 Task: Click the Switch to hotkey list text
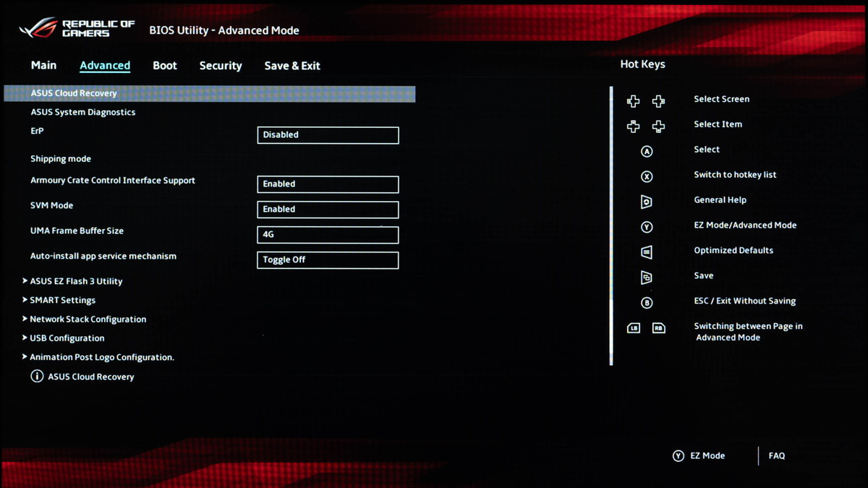point(735,175)
